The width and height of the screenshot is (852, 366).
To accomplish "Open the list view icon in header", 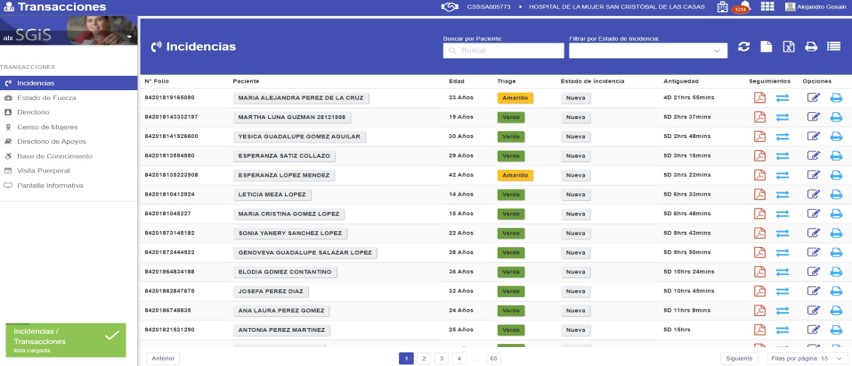I will tap(834, 47).
